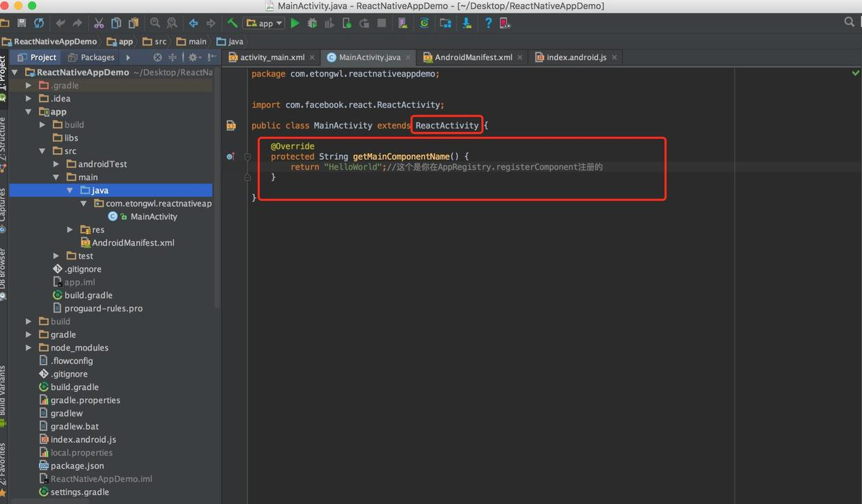This screenshot has width=862, height=504.
Task: Expand the node_modules folder arrow
Action: coord(29,348)
